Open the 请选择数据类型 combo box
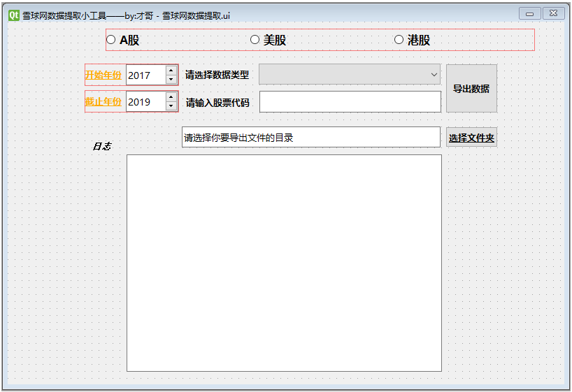 click(x=350, y=74)
